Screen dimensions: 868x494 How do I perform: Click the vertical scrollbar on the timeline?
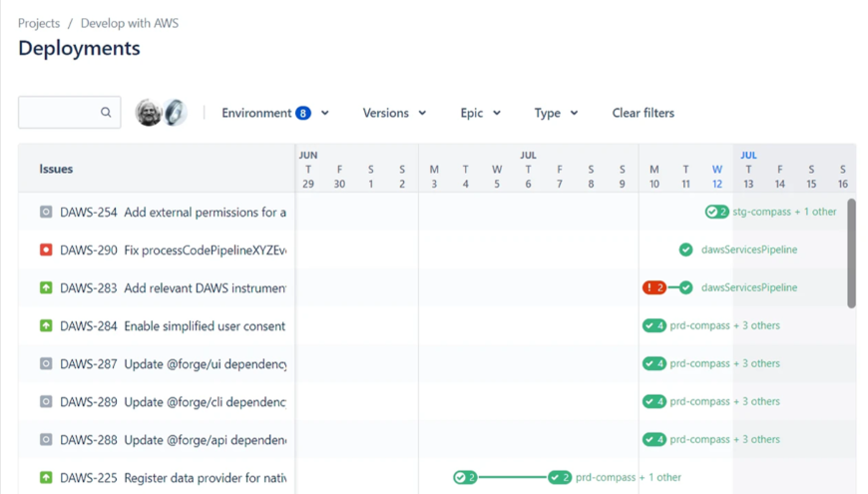[851, 259]
